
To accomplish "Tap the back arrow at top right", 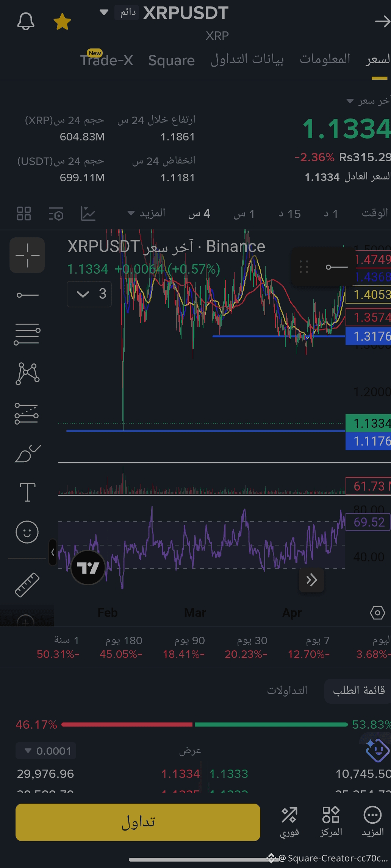I will [x=382, y=22].
